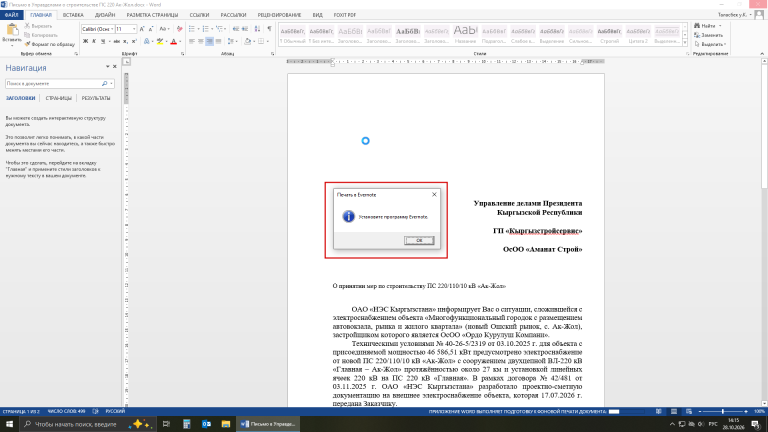768x432 pixels.
Task: Open the Foxit PDF tab
Action: coord(345,15)
